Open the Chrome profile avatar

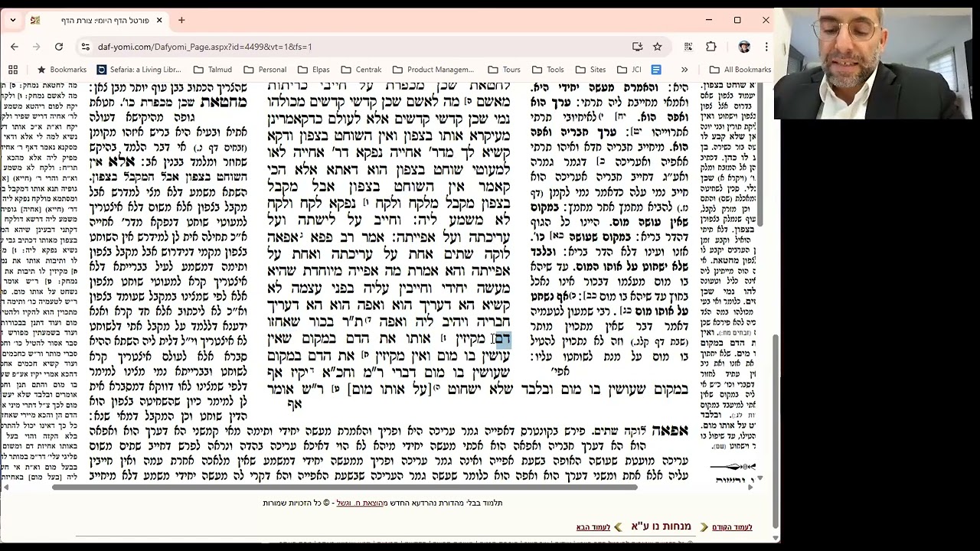(744, 47)
